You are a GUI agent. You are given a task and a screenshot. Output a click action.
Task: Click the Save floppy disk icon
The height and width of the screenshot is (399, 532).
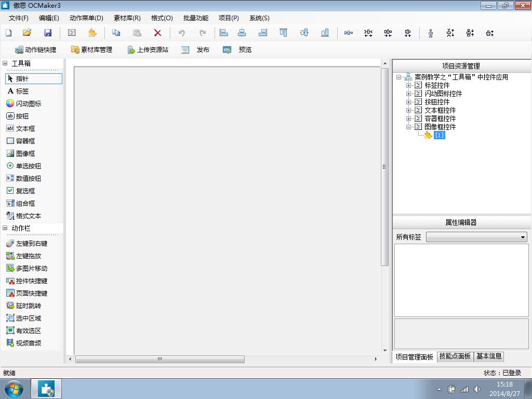tap(47, 33)
